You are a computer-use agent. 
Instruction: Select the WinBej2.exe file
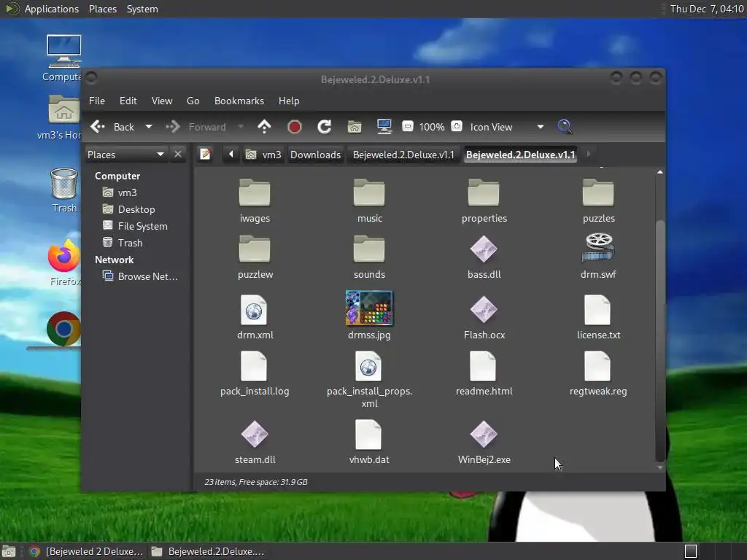pos(484,443)
